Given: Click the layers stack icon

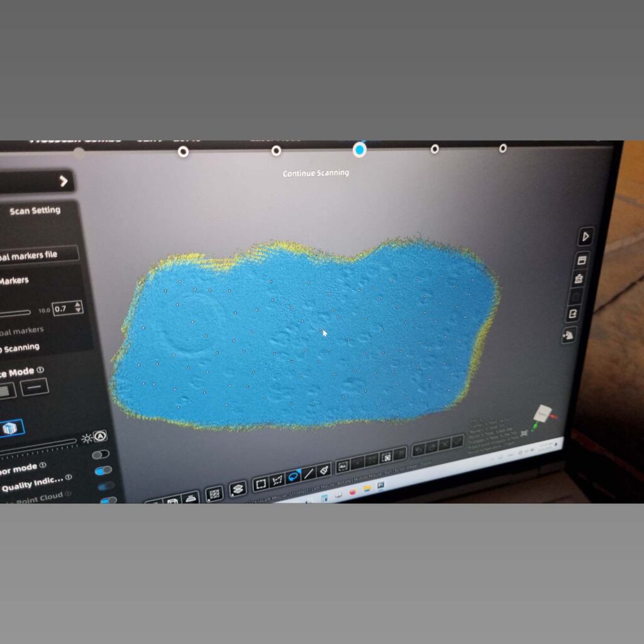Looking at the screenshot, I should tap(237, 489).
